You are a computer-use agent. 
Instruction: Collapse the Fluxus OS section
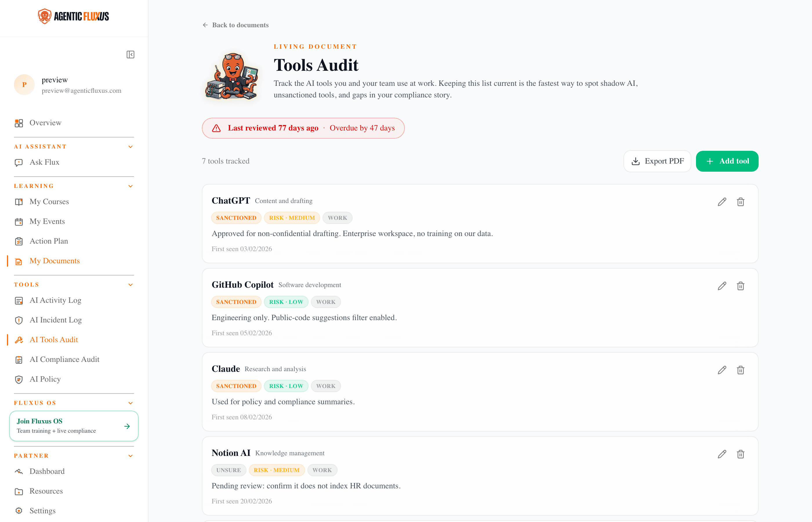(130, 403)
